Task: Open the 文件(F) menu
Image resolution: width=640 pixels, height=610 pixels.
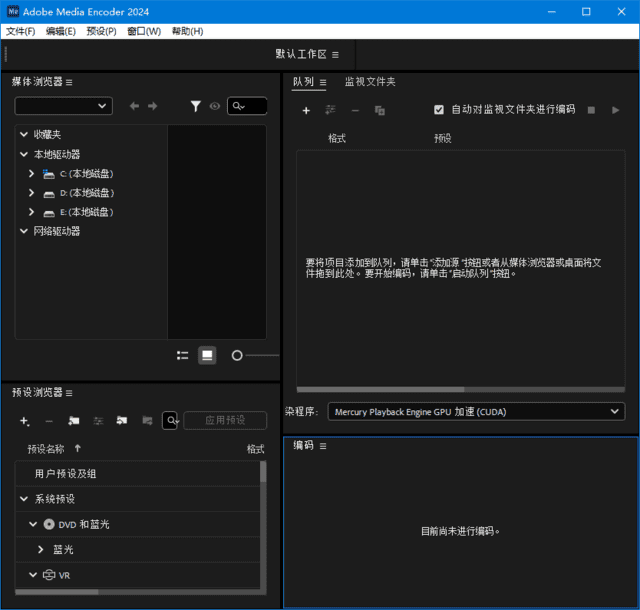Action: [x=20, y=31]
